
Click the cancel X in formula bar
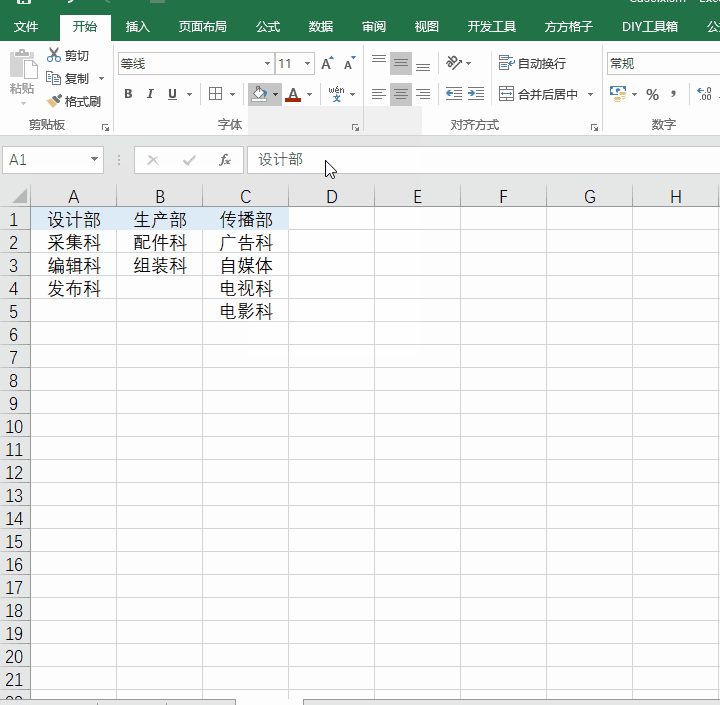[153, 160]
